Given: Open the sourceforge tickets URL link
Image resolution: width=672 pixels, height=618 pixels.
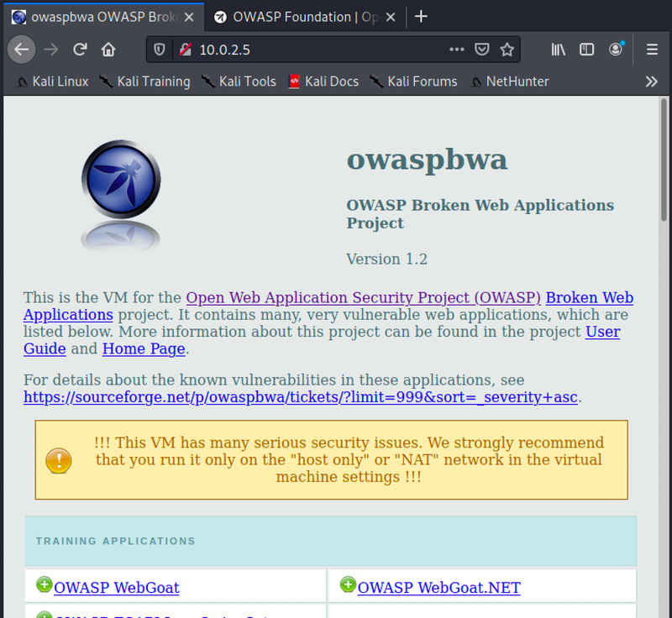Looking at the screenshot, I should pos(301,397).
